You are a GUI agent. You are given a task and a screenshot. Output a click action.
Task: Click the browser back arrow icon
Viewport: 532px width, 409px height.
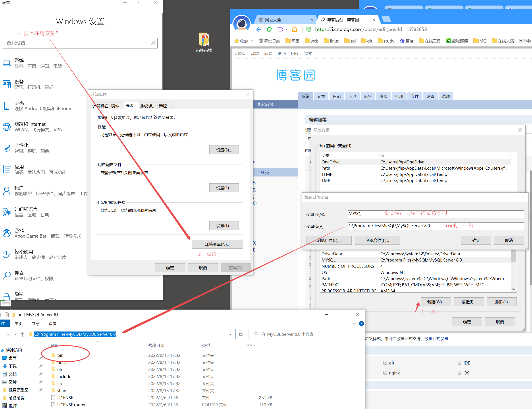pyautogui.click(x=258, y=29)
